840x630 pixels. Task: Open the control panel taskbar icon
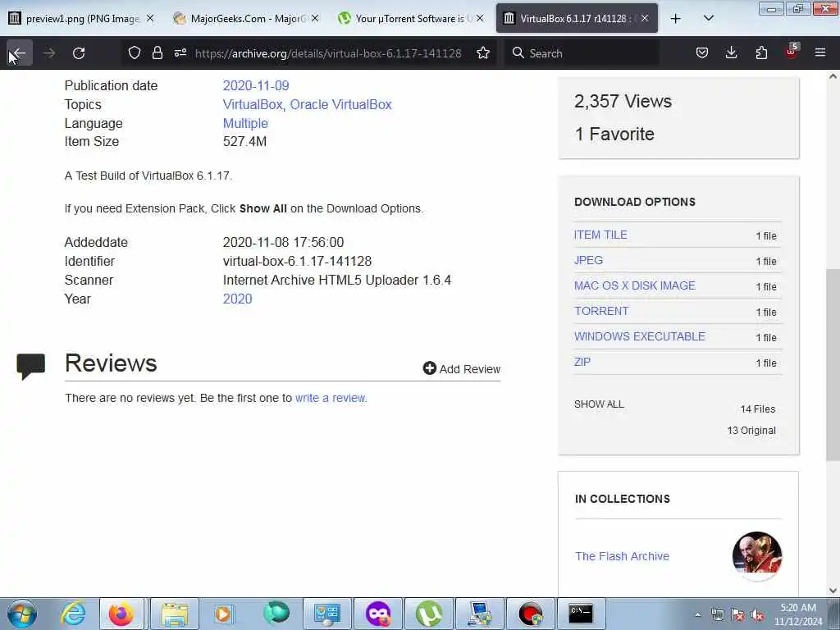click(326, 614)
